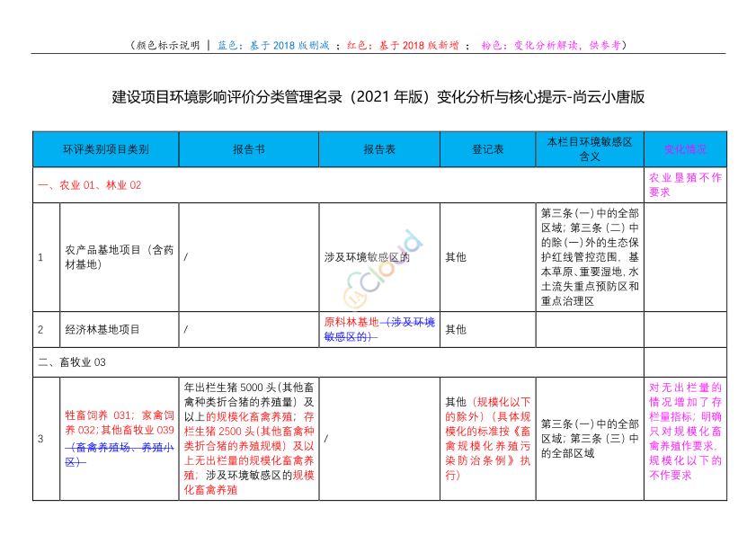Viewport: 756px width, 535px height.
Task: Select "其他" in the 经济林基地项目 row
Action: pos(456,329)
